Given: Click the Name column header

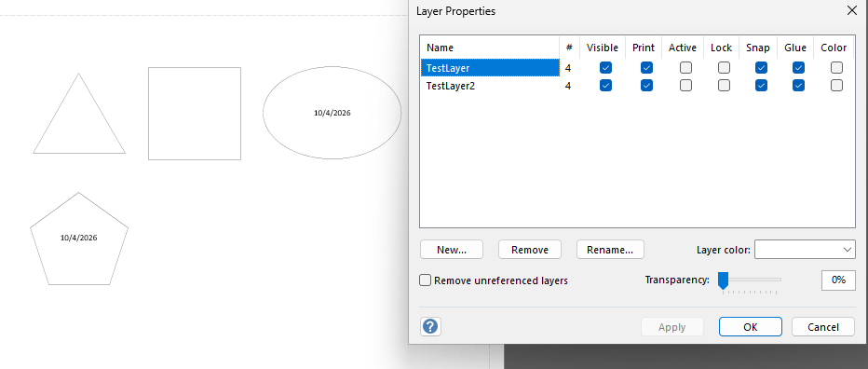Looking at the screenshot, I should pos(490,48).
